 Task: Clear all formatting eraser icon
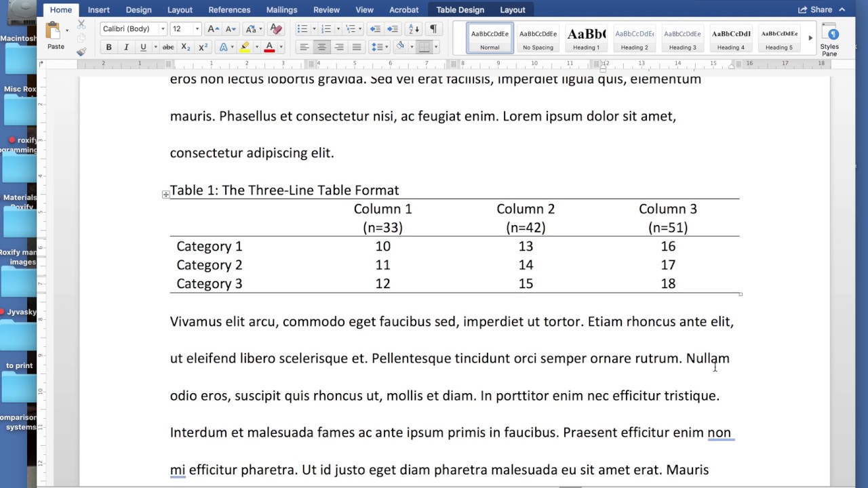[275, 29]
